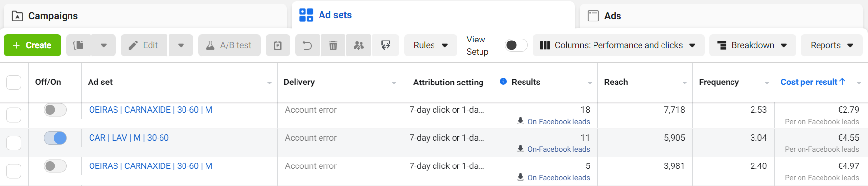Toggle the View Setup switch

[x=516, y=45]
